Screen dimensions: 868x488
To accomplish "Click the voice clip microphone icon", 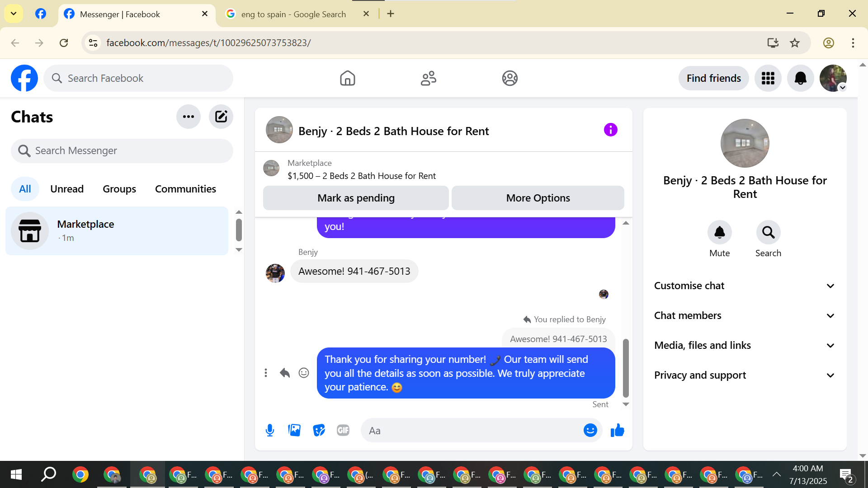I will pos(270,430).
